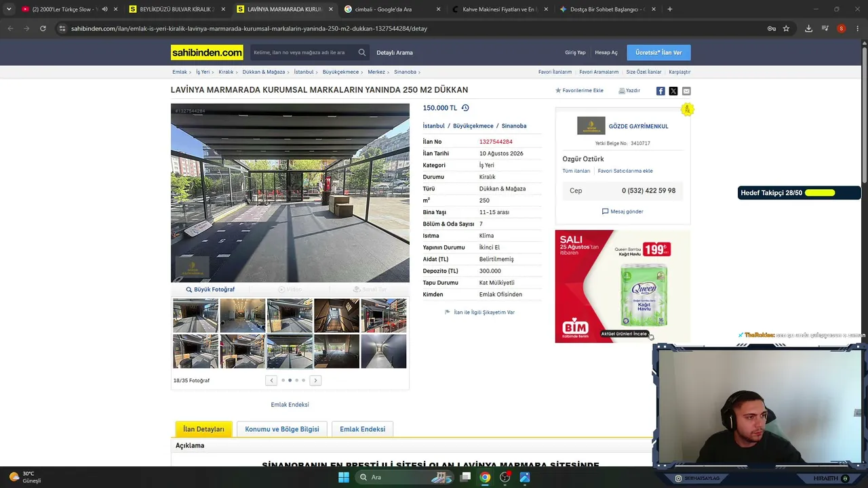This screenshot has height=488, width=868.
Task: Click Yazdır to print the listing
Action: [629, 91]
